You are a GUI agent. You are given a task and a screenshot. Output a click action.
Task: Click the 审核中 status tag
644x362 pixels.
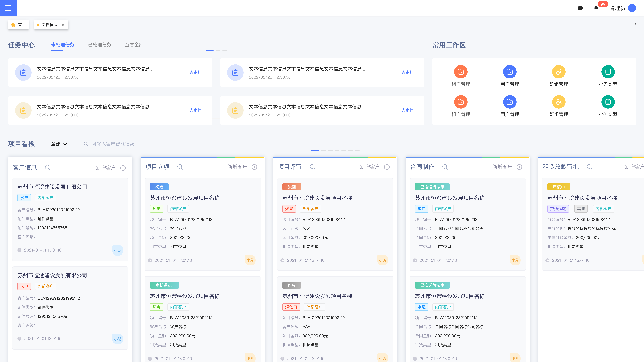pos(559,187)
